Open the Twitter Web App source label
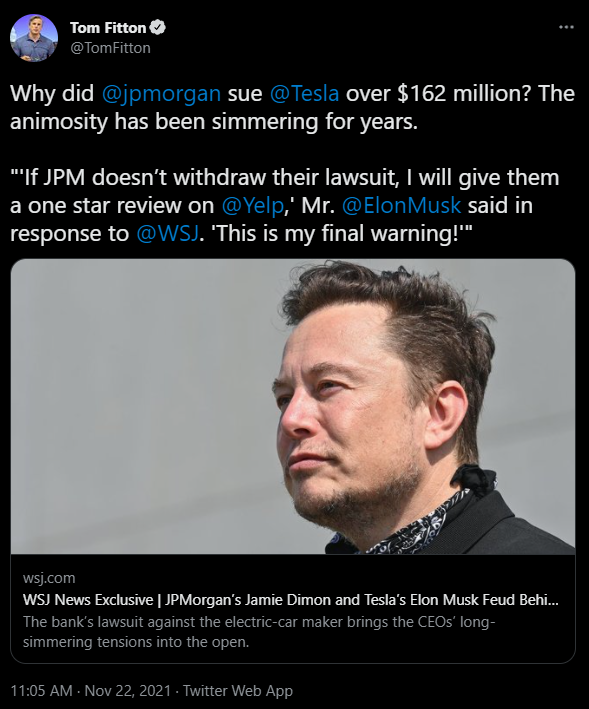The height and width of the screenshot is (709, 589). tap(238, 690)
